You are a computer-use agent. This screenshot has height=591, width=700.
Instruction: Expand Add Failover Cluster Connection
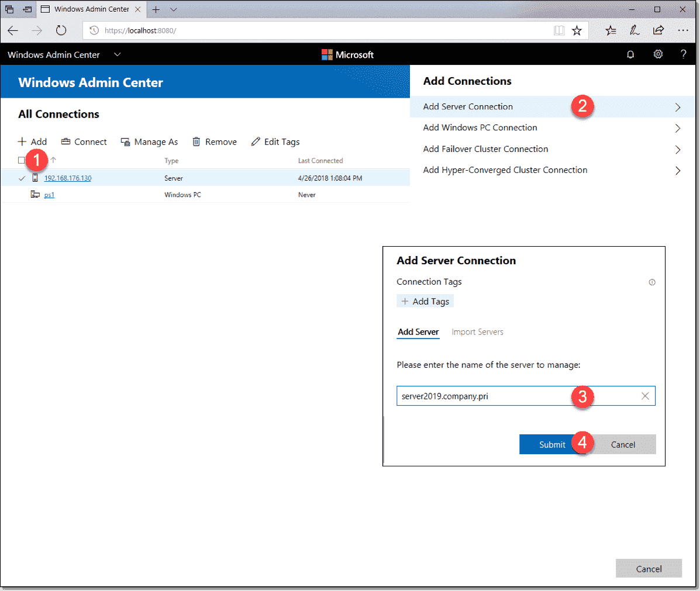(x=485, y=149)
